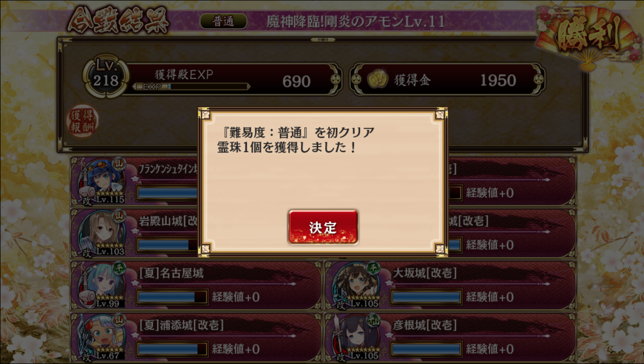Click the 普通 difficulty label
The height and width of the screenshot is (364, 644).
click(x=223, y=22)
